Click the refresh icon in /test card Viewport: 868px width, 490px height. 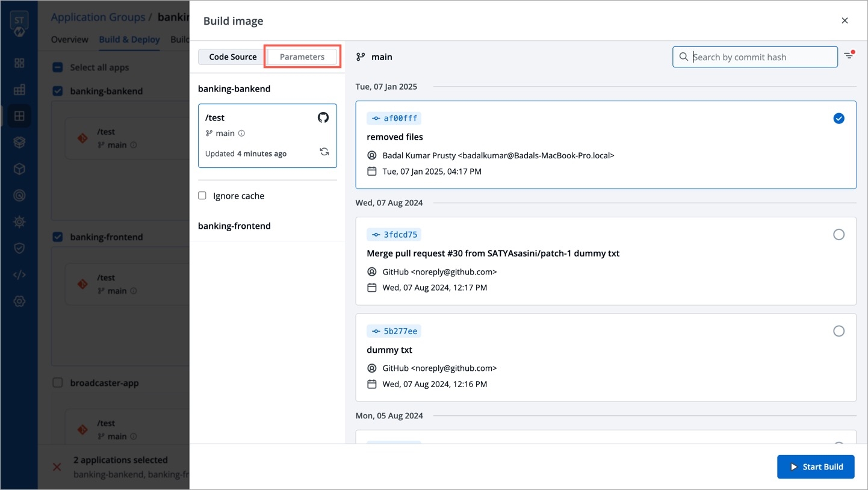[324, 152]
